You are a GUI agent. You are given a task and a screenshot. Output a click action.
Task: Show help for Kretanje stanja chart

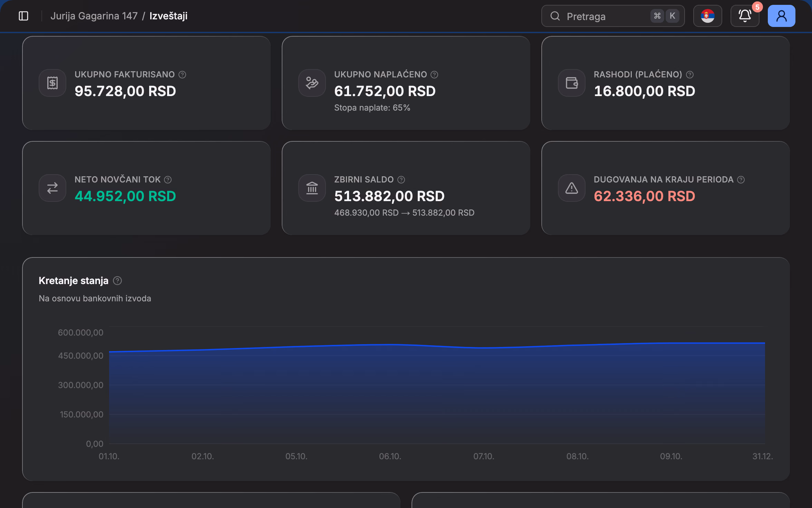117,281
